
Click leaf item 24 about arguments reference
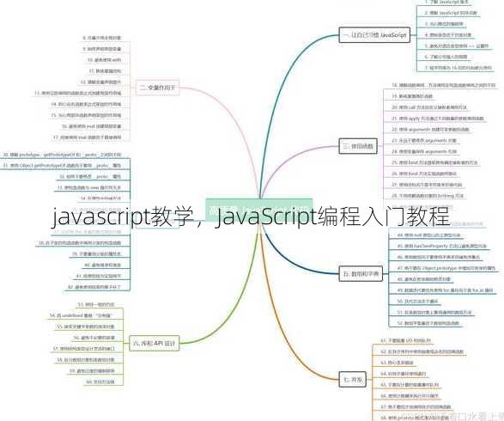424,151
